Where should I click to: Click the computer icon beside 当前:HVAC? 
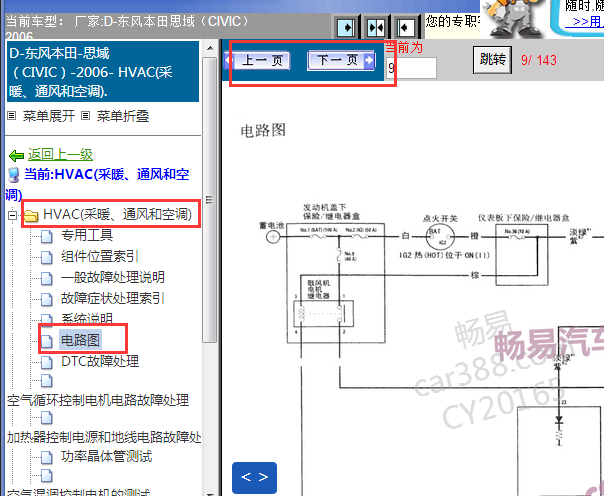click(x=13, y=175)
